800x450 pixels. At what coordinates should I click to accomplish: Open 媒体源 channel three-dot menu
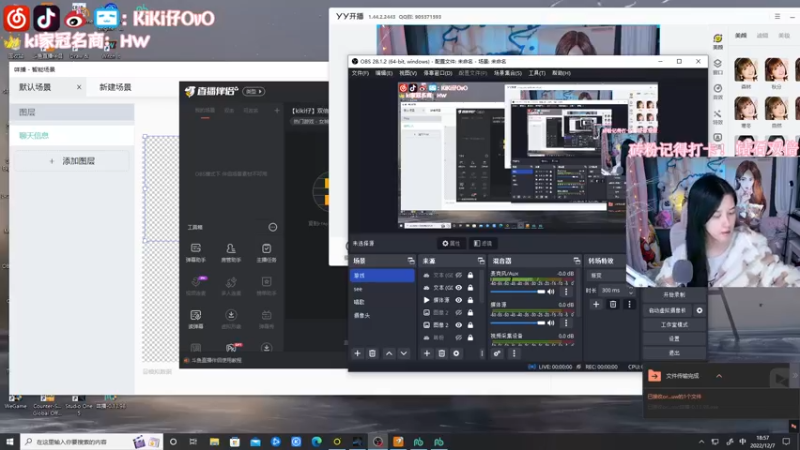tap(566, 323)
